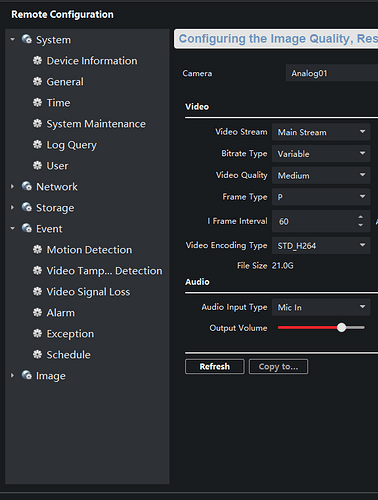The image size is (378, 500).
Task: Open User management page
Action: (57, 166)
